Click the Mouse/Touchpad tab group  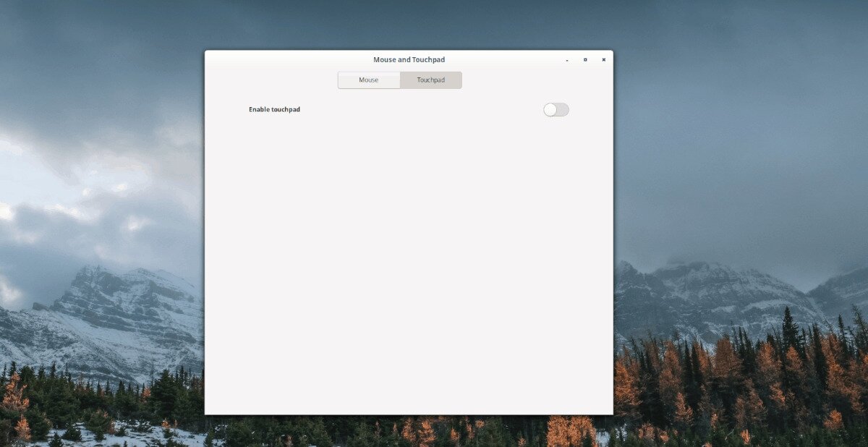[399, 80]
